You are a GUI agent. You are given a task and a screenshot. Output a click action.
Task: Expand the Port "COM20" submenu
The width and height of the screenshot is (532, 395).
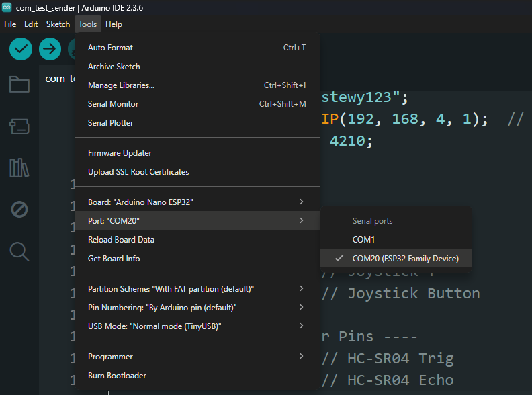coord(197,220)
